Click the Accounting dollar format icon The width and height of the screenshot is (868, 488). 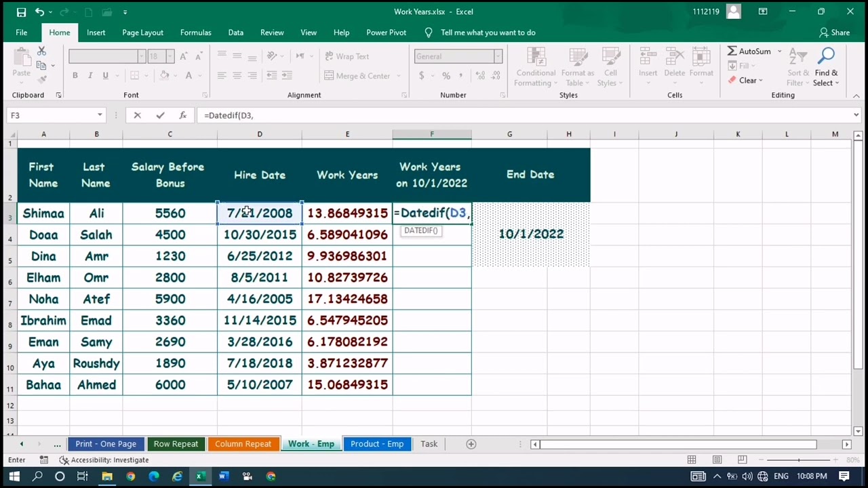coord(422,76)
